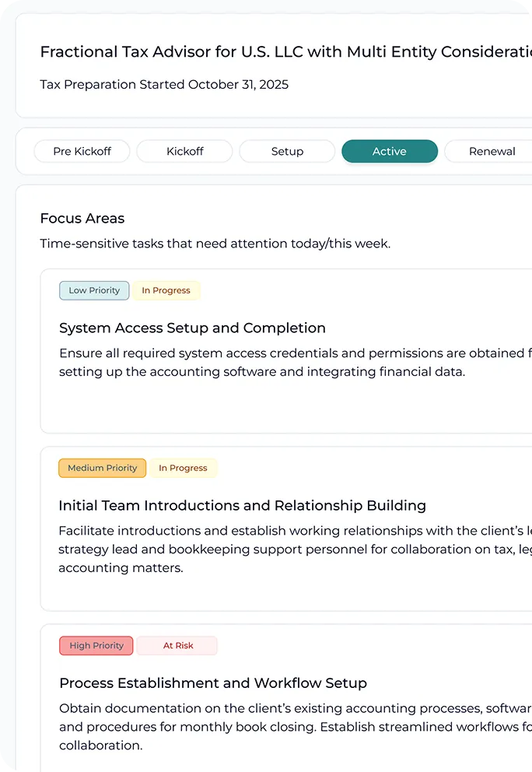This screenshot has width=532, height=772.
Task: Switch to the Pre Kickoff stage tab
Action: pyautogui.click(x=82, y=151)
